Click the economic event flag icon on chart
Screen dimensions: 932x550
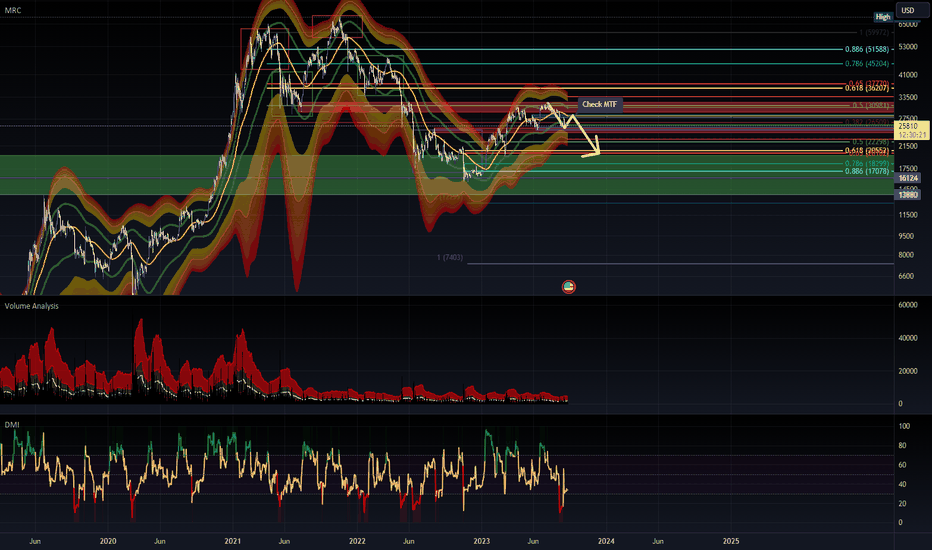click(569, 287)
